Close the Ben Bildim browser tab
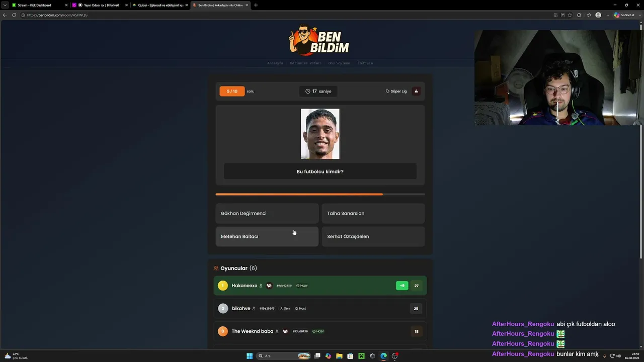Screen dimensions: 644x362 click(x=247, y=5)
